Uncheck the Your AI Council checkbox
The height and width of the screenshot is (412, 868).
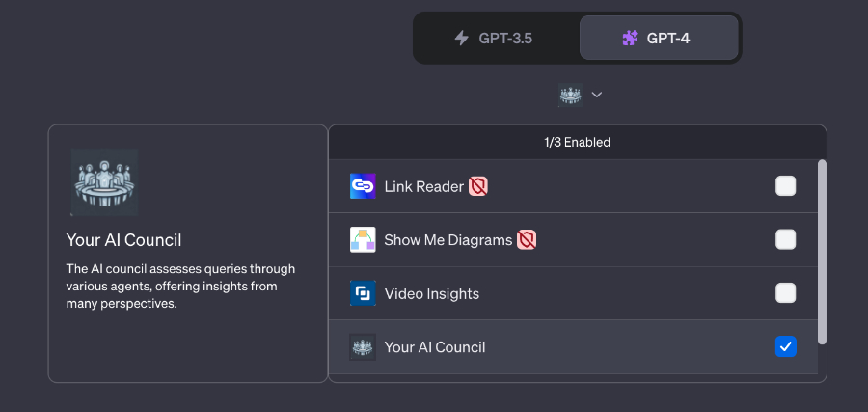pos(785,346)
